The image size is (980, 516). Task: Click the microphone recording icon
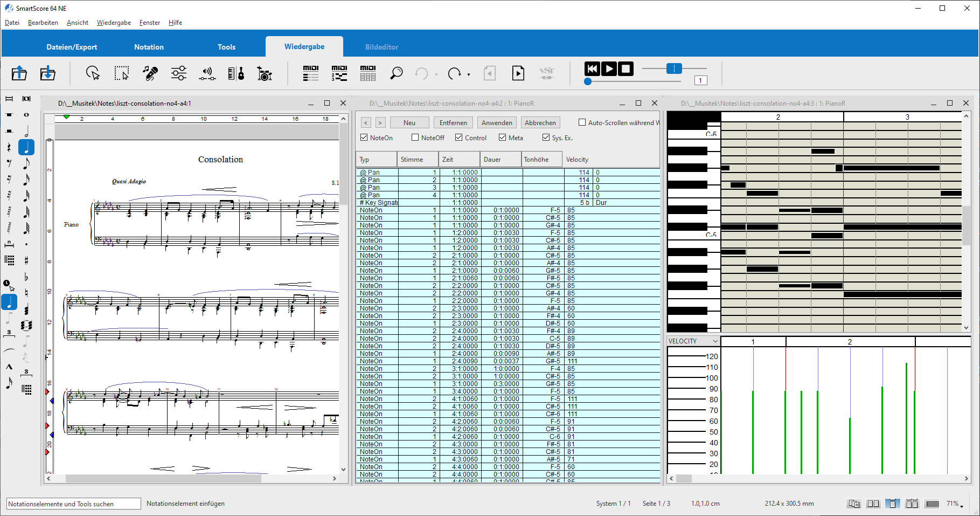coord(150,73)
